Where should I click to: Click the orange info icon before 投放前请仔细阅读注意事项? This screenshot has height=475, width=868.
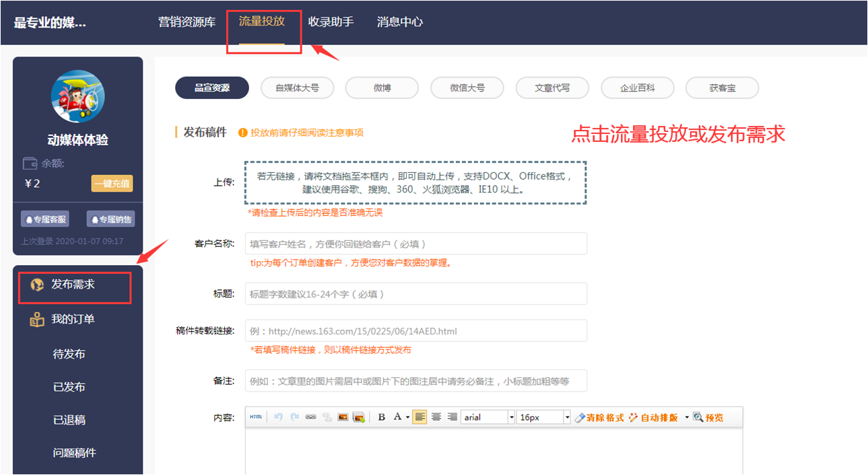tap(244, 133)
